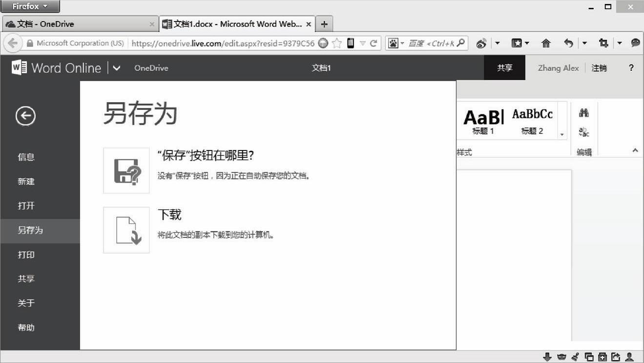This screenshot has height=363, width=644.
Task: Open a new browser tab with plus
Action: tap(324, 24)
